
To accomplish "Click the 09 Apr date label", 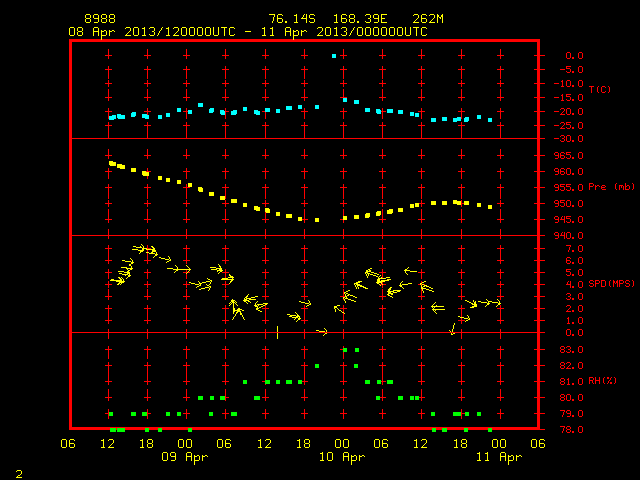I will (x=184, y=457).
